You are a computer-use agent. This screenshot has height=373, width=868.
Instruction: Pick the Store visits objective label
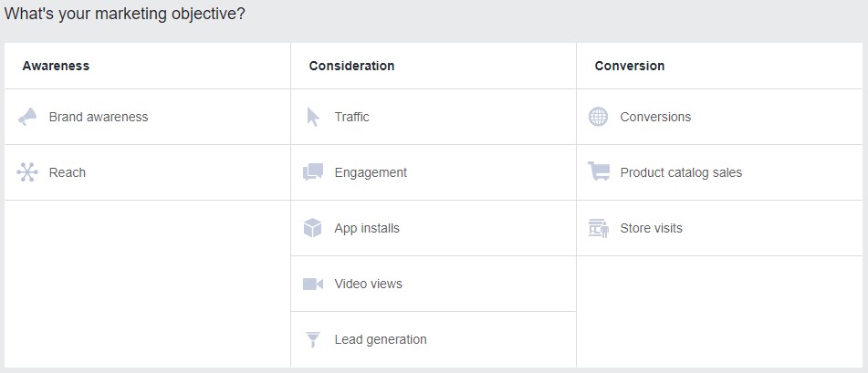(x=651, y=228)
